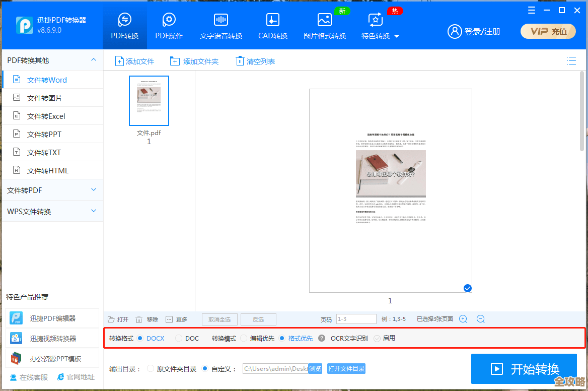Screen dimensions: 588x391
Task: Click the 反选 invert-selection button
Action: click(x=258, y=319)
